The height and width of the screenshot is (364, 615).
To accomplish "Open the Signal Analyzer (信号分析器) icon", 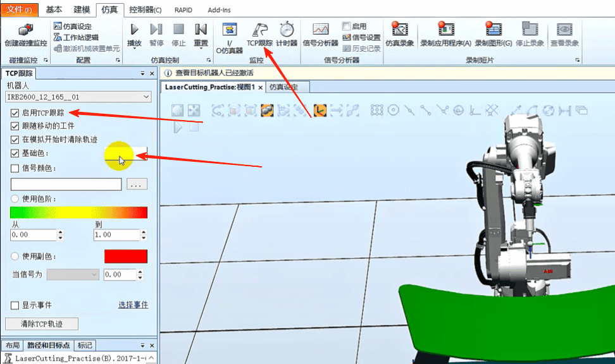I will (320, 35).
